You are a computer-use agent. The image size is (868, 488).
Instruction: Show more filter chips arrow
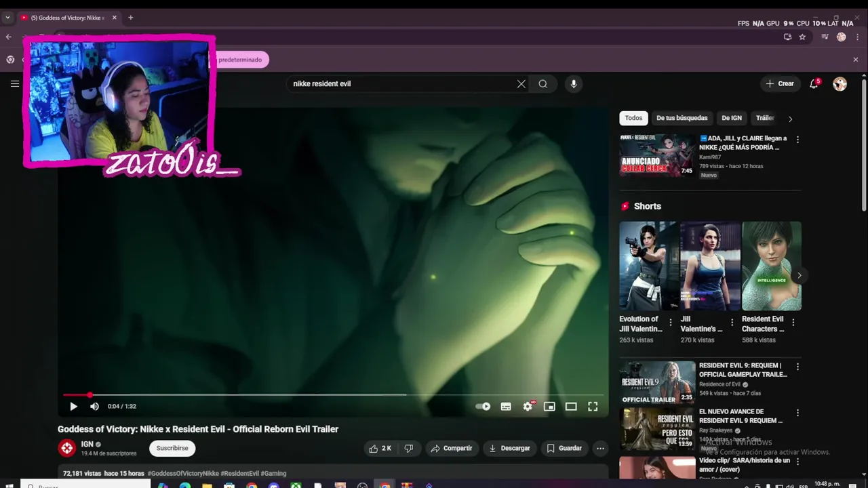(790, 119)
